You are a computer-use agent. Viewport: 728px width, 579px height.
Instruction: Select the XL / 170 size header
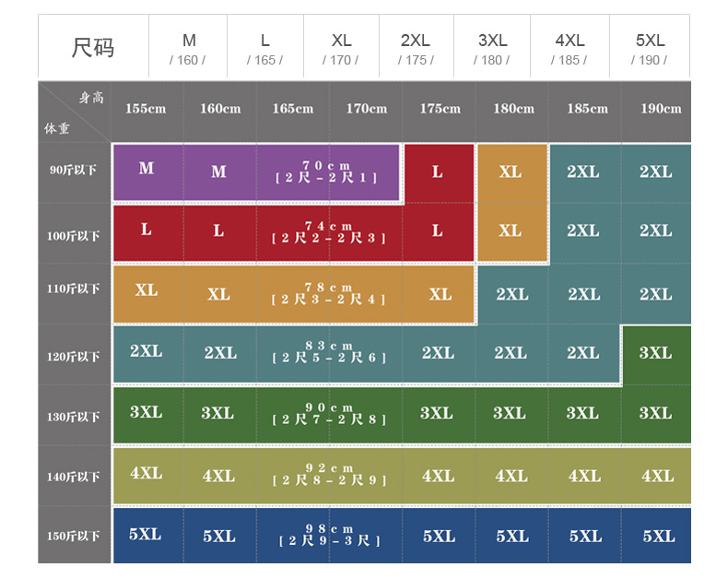point(341,49)
